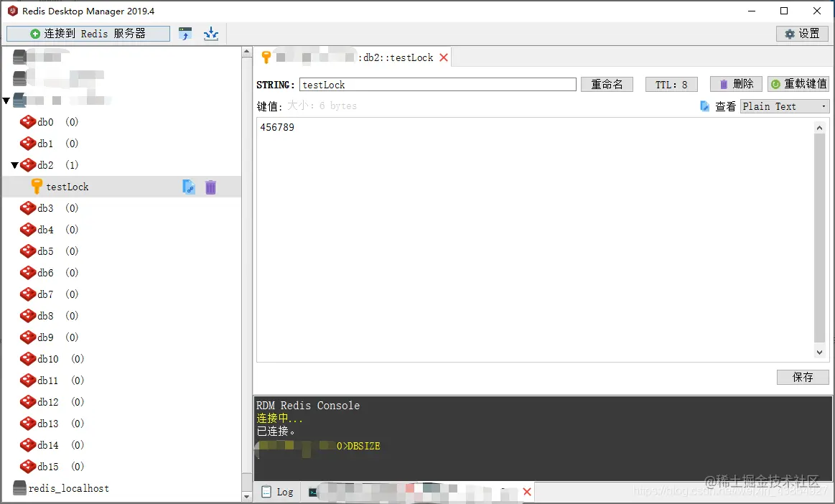Click the db10 database icon
The image size is (835, 504).
pos(28,359)
